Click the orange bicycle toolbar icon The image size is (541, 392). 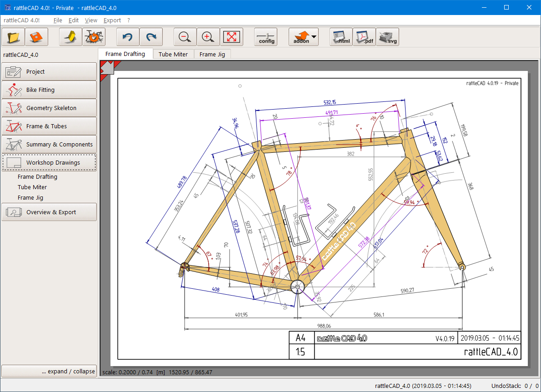[x=94, y=37]
